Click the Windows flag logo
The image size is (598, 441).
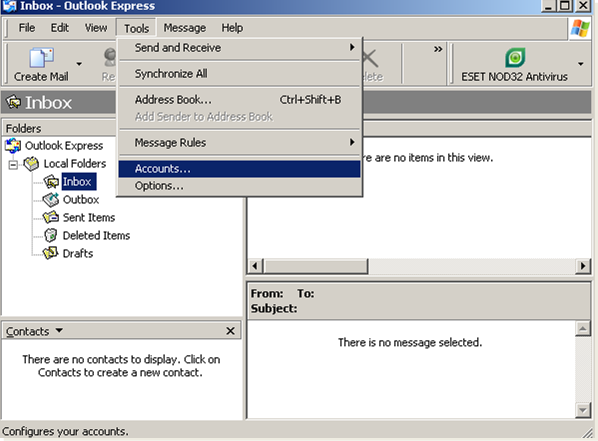(x=580, y=28)
